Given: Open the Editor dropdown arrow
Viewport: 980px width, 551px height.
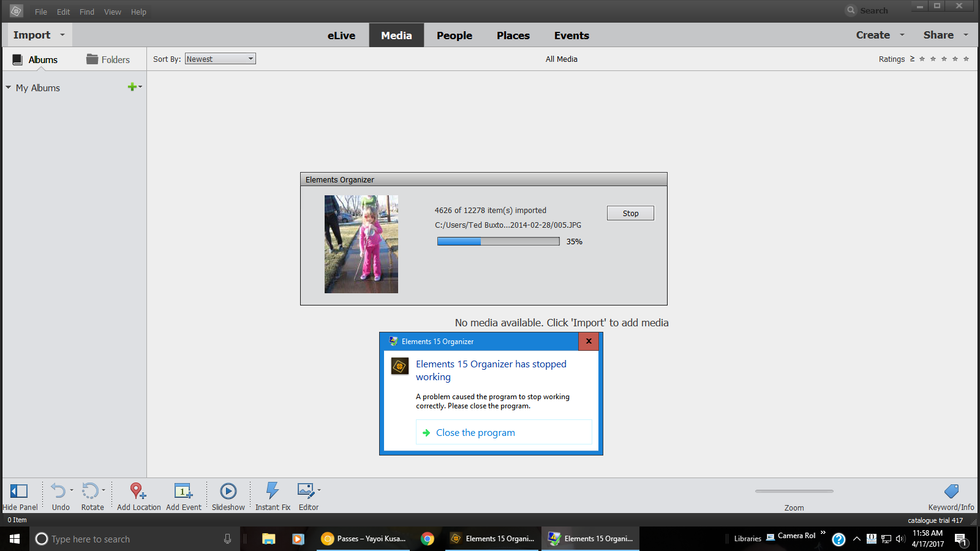Looking at the screenshot, I should 318,490.
